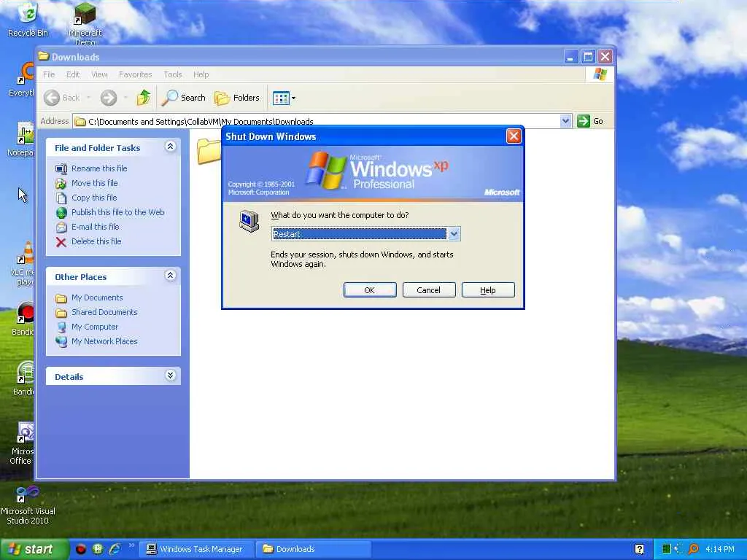
Task: Click the Notepad++ desktop icon
Action: (21, 139)
